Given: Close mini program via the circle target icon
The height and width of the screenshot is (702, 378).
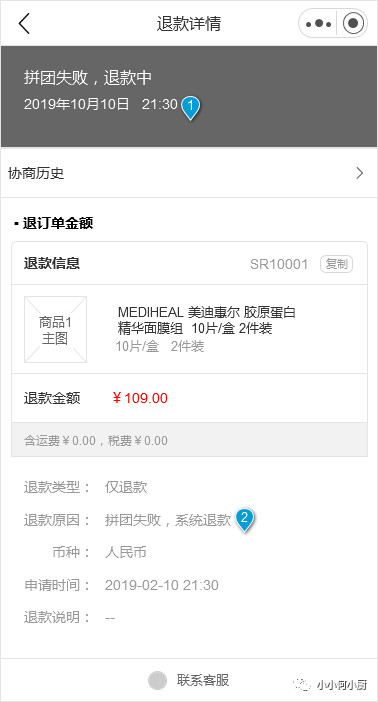Looking at the screenshot, I should (353, 23).
